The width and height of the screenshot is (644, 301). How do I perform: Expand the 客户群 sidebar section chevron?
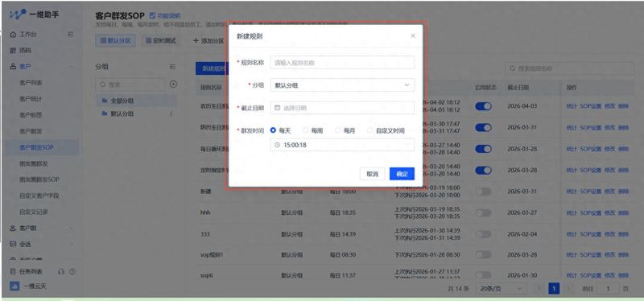click(72, 228)
